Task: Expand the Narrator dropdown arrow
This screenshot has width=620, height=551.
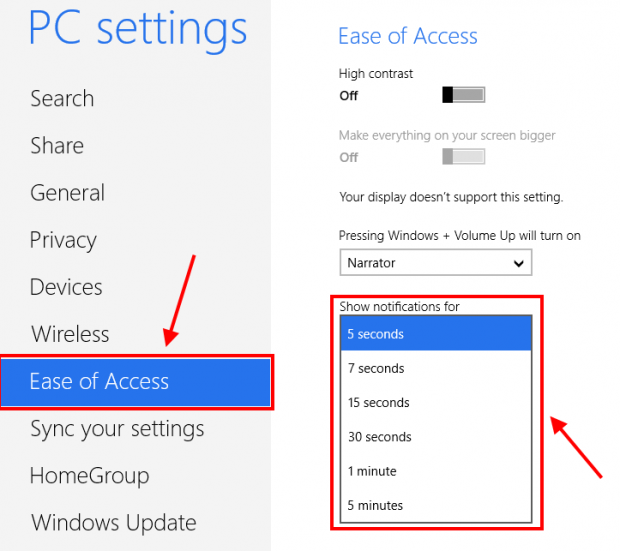Action: (x=518, y=263)
